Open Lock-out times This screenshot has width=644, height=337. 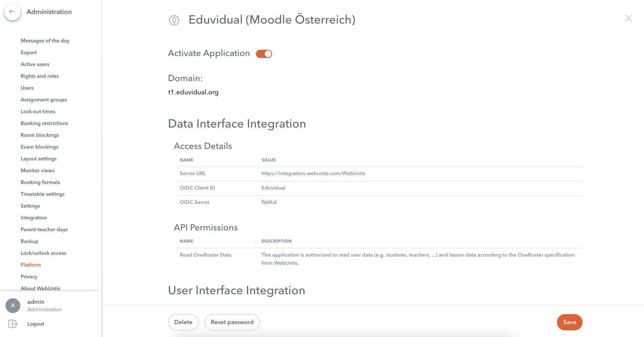coord(38,111)
